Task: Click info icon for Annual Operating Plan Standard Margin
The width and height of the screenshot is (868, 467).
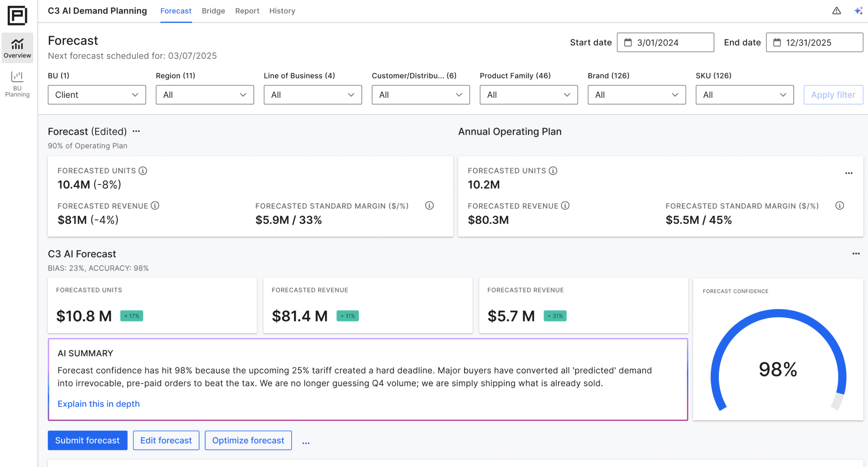Action: click(x=840, y=206)
